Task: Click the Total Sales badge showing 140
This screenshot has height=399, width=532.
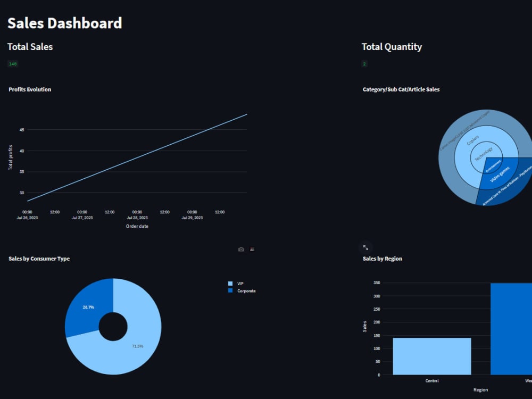Action: click(x=12, y=63)
